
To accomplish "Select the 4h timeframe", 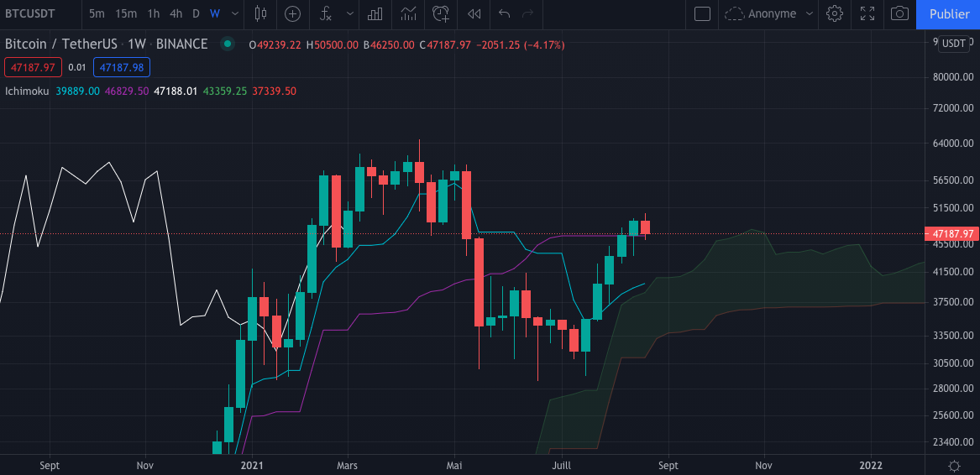I will point(176,13).
